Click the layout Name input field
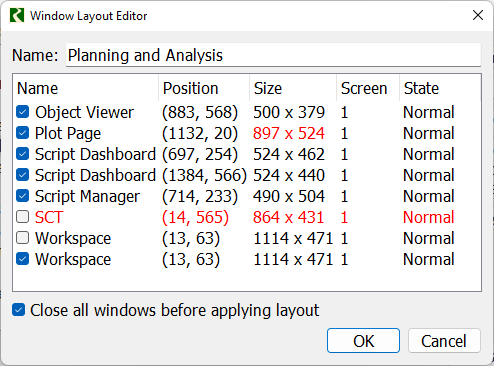Image resolution: width=494 pixels, height=366 pixels. pos(273,55)
